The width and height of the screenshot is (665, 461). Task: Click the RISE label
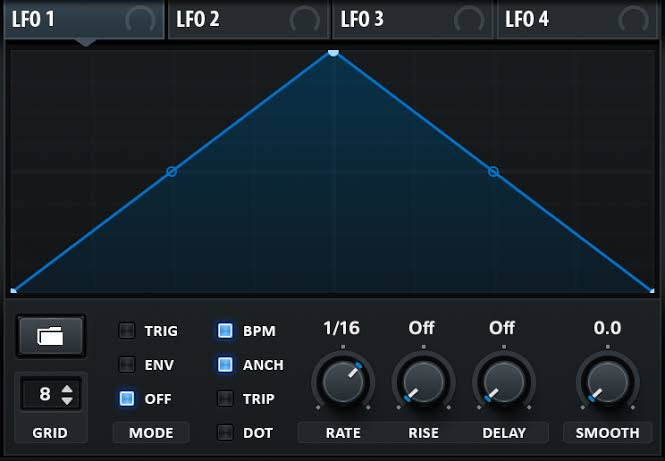(x=423, y=433)
